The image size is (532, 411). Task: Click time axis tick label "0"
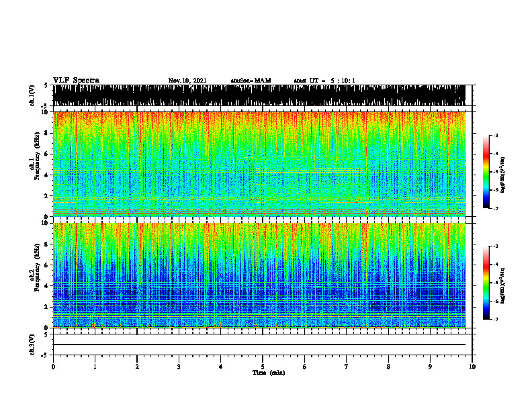(53, 367)
